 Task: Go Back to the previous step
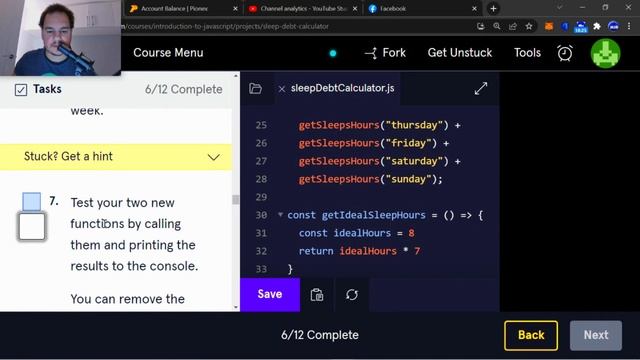coord(531,335)
